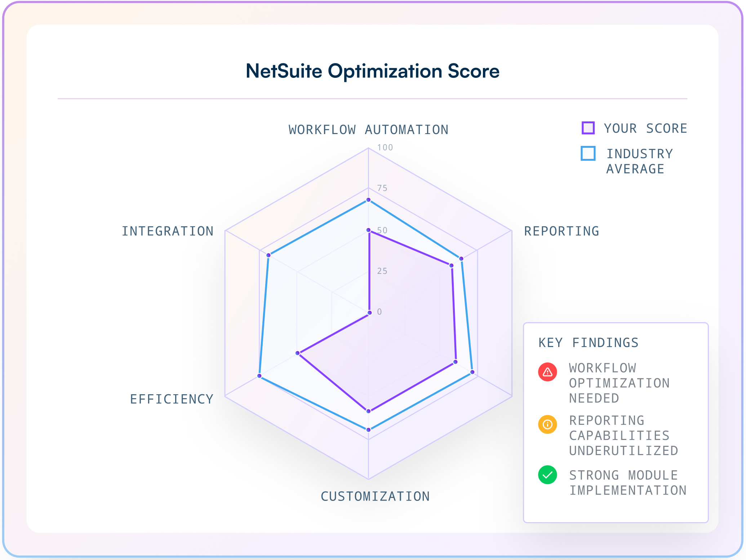Click Industry Average point on Reporting axis
The height and width of the screenshot is (560, 746).
pos(461,258)
